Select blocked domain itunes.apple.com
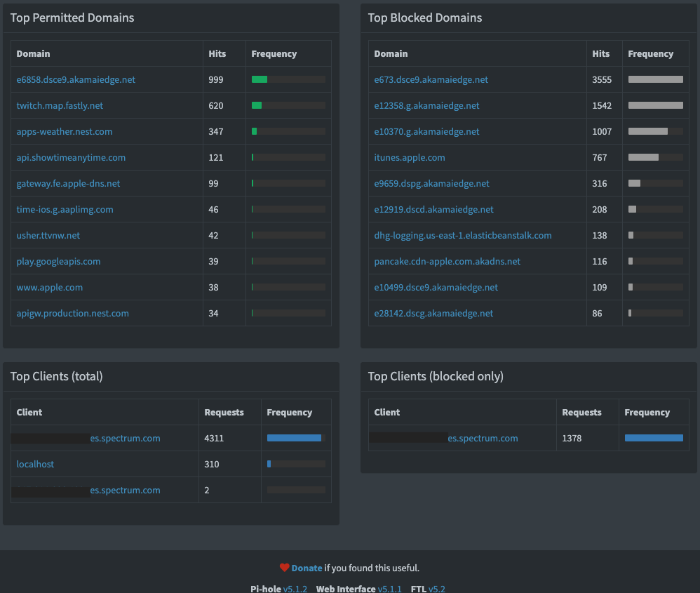 410,157
